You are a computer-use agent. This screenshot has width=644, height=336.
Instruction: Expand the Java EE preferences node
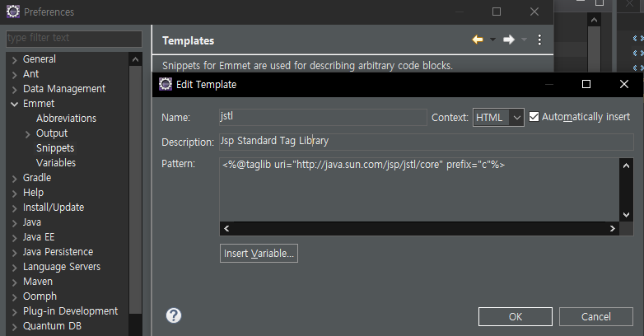click(x=14, y=238)
